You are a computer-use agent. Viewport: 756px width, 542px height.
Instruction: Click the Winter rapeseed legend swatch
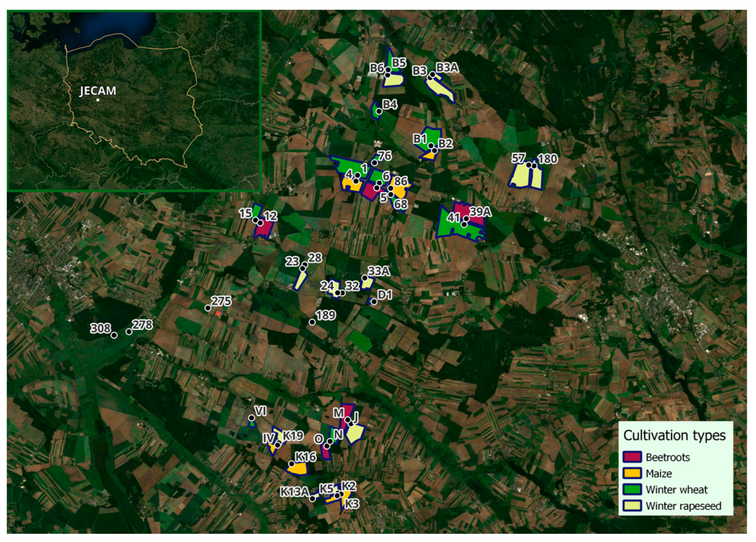pos(632,506)
